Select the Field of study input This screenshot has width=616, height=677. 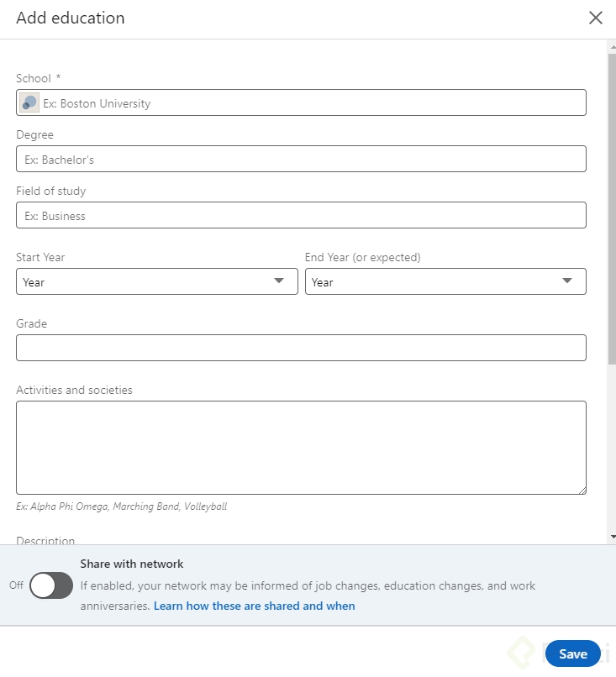(301, 215)
